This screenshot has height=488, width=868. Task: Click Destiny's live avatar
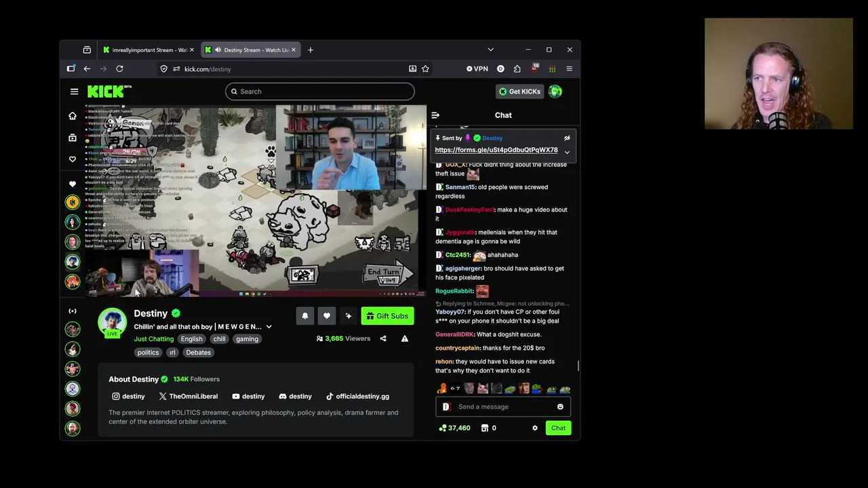point(112,322)
